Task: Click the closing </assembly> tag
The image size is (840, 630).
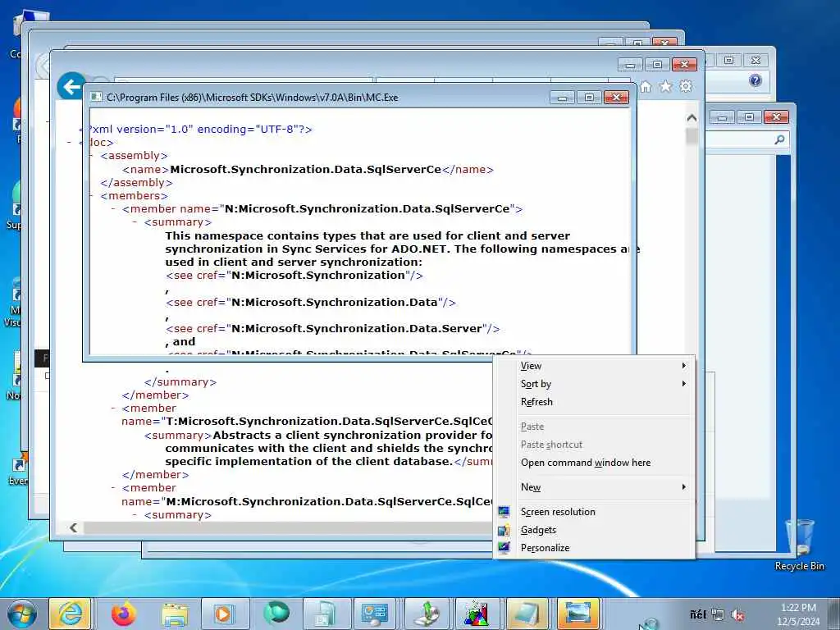Action: [x=137, y=183]
